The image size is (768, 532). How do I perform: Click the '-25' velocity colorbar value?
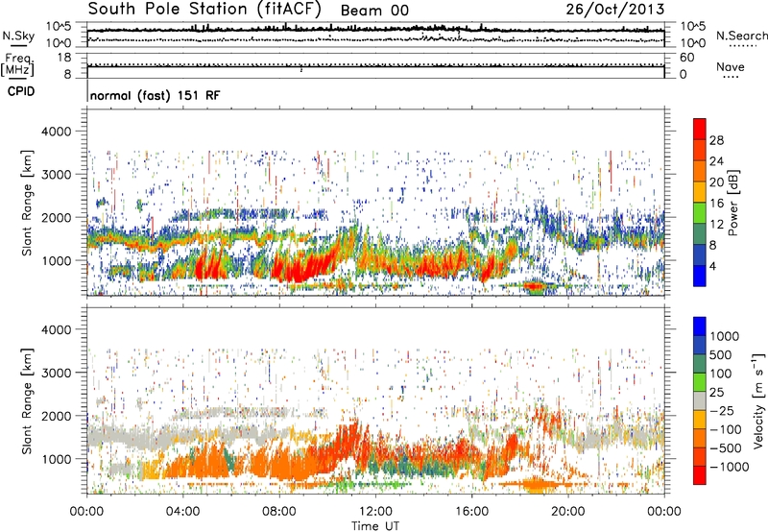721,411
